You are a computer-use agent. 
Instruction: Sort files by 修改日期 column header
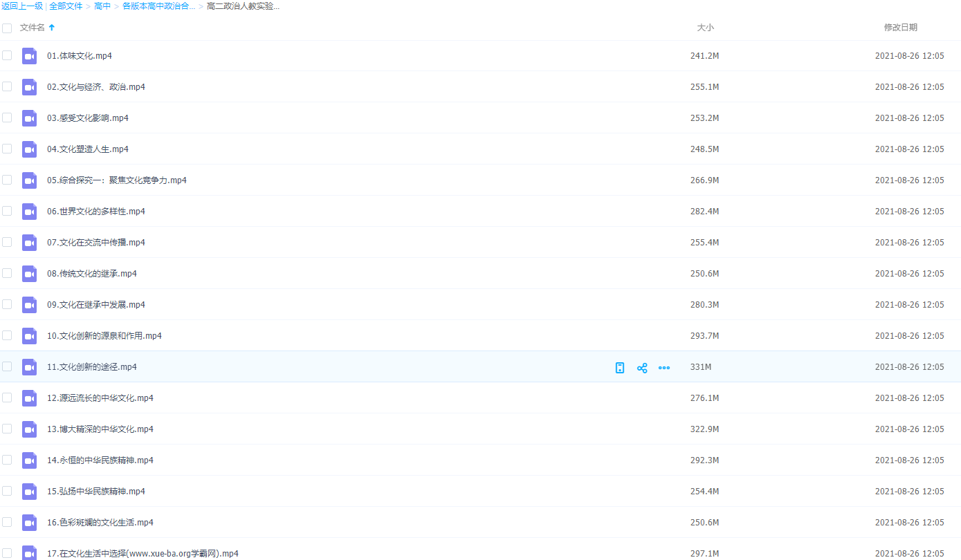pyautogui.click(x=900, y=28)
